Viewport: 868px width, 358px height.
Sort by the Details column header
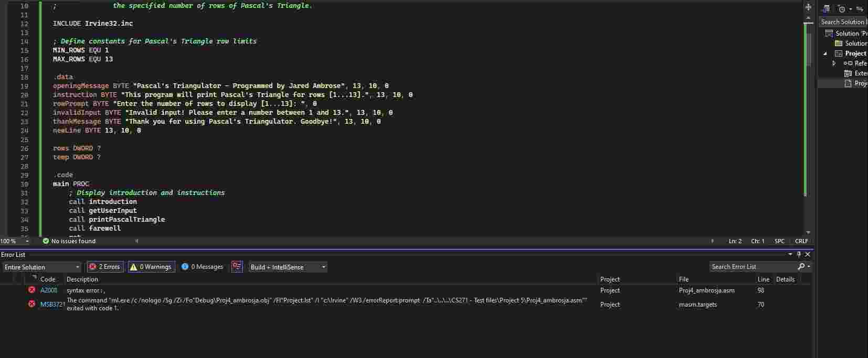pyautogui.click(x=785, y=279)
